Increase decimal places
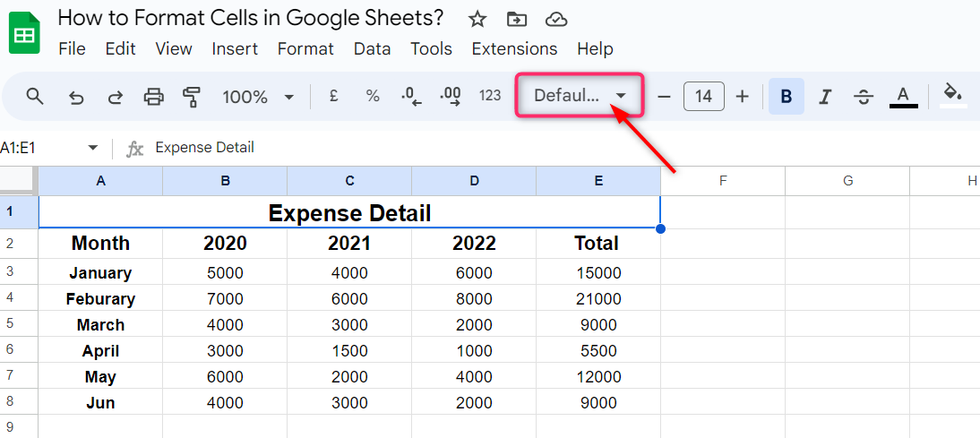Image resolution: width=980 pixels, height=438 pixels. [x=451, y=96]
